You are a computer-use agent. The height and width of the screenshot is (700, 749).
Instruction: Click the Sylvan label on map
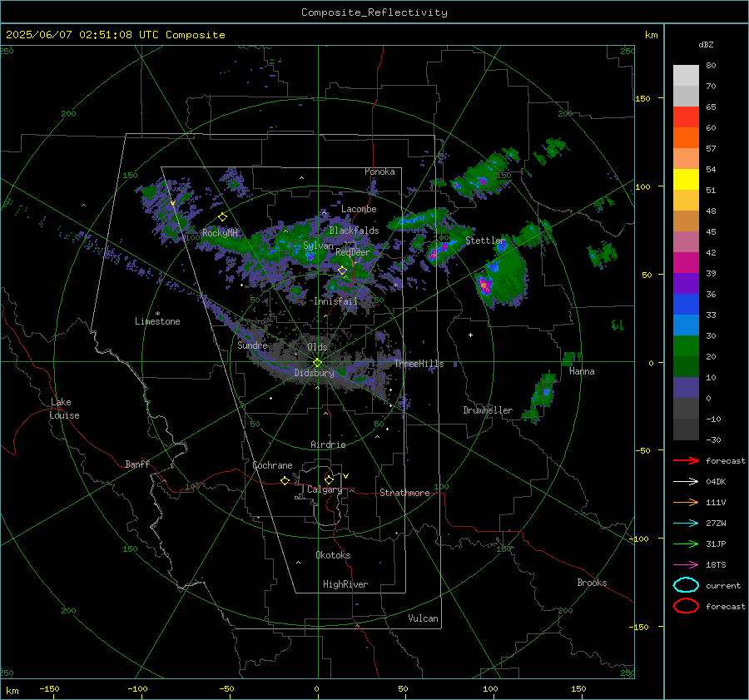pyautogui.click(x=318, y=246)
